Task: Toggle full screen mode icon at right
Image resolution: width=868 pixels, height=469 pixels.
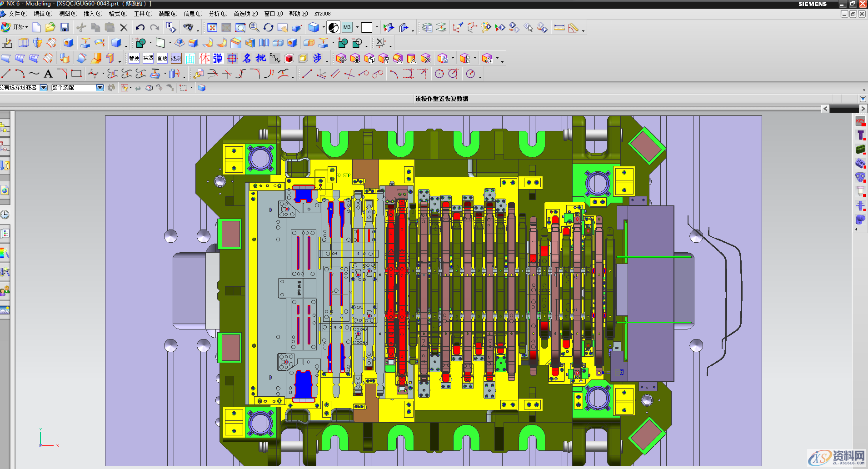Action: (863, 99)
